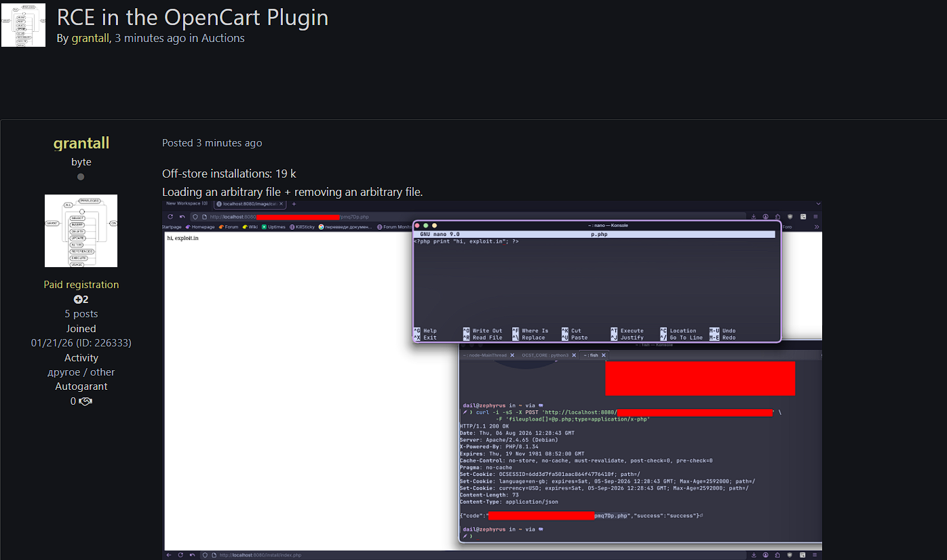Click the 'Off-store installations: 19 k' line
This screenshot has height=560, width=947.
229,174
